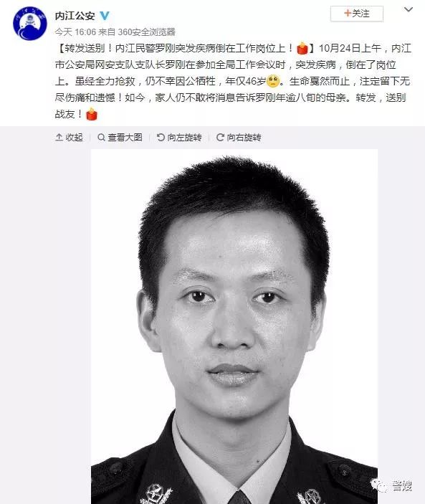Click the blue verified V badge

[x=105, y=16]
